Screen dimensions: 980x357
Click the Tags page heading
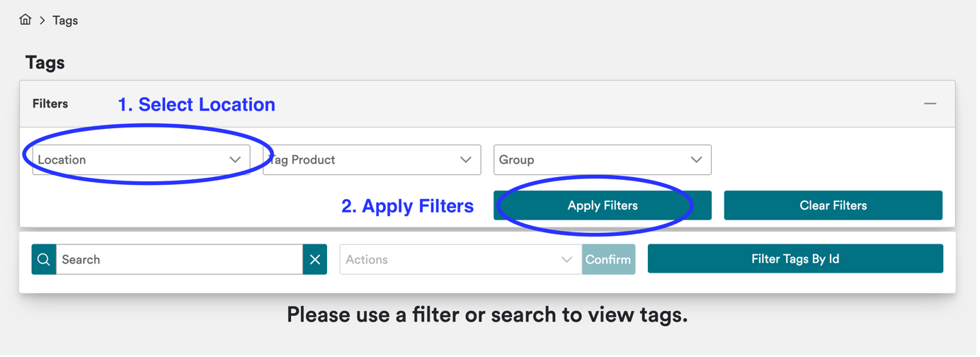[45, 63]
